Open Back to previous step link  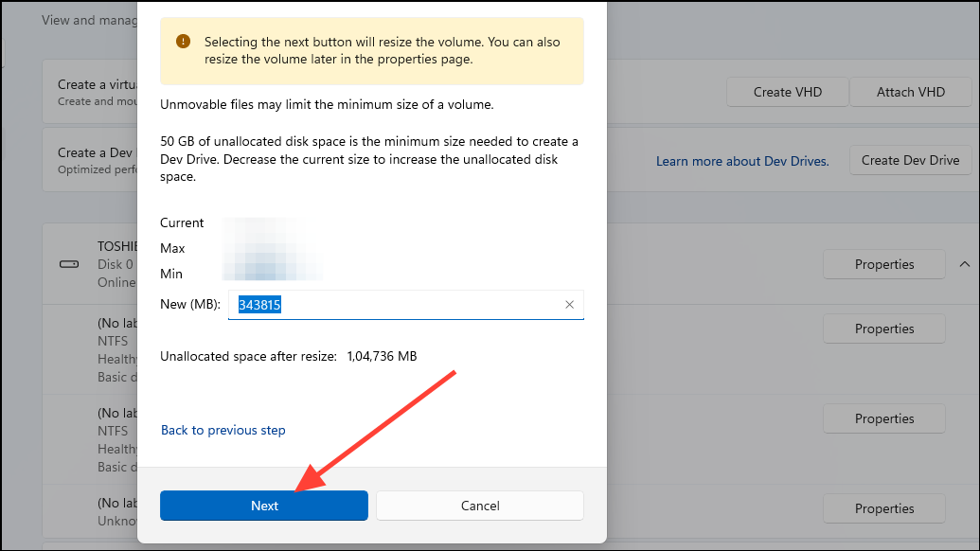(223, 430)
